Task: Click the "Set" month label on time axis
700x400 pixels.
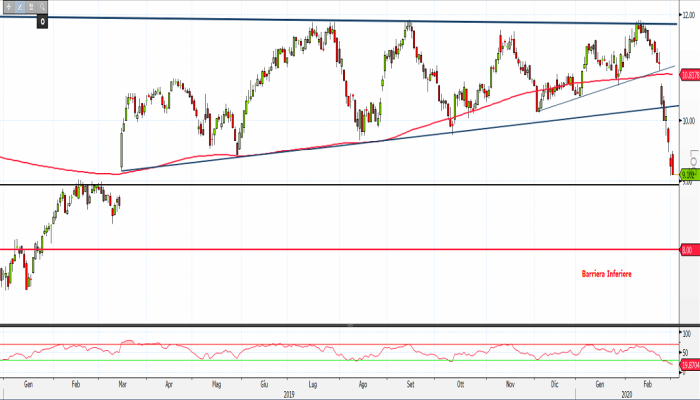Action: (x=411, y=384)
